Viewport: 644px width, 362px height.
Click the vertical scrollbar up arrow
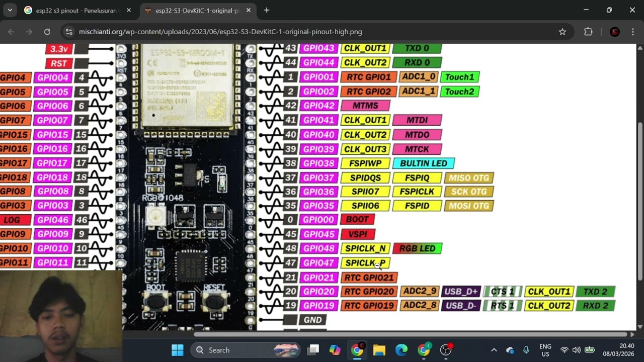[640, 47]
